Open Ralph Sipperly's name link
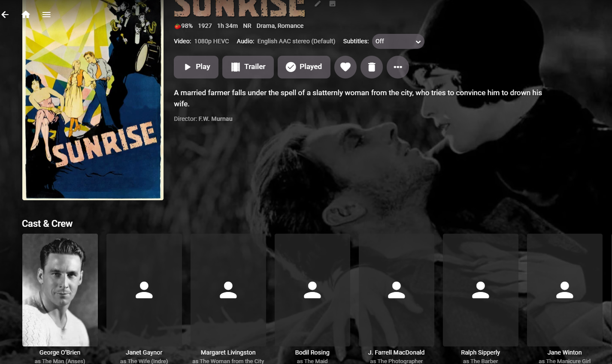This screenshot has height=364, width=612. 481,352
